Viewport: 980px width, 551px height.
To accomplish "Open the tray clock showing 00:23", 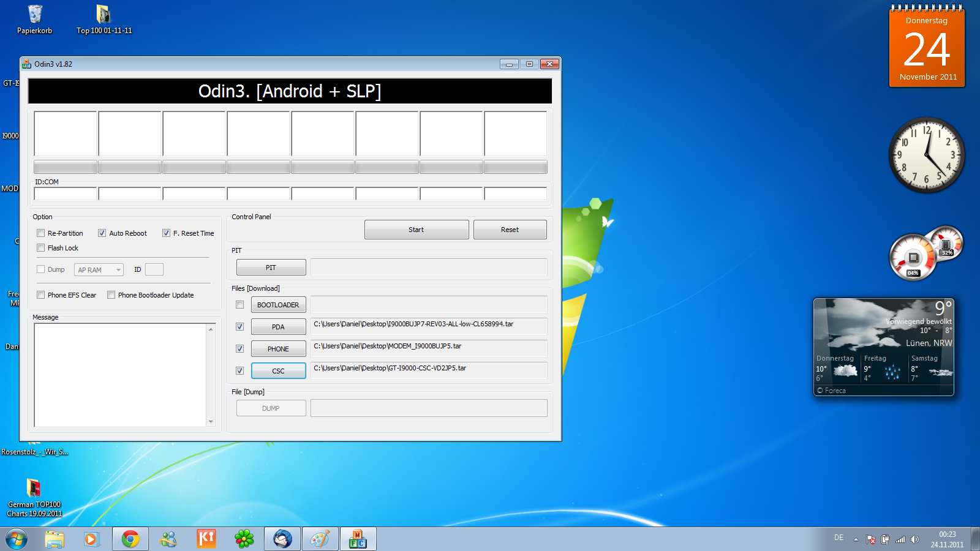I will coord(947,539).
